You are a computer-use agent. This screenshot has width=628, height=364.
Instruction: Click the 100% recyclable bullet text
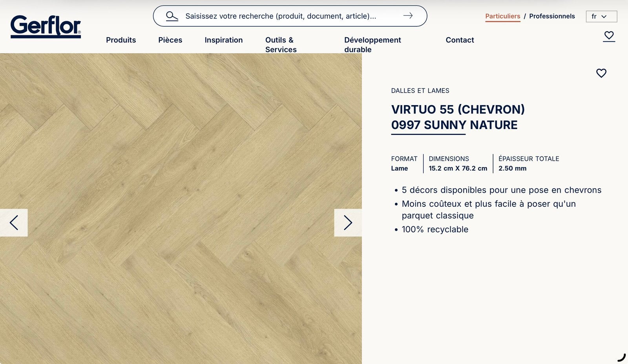435,229
